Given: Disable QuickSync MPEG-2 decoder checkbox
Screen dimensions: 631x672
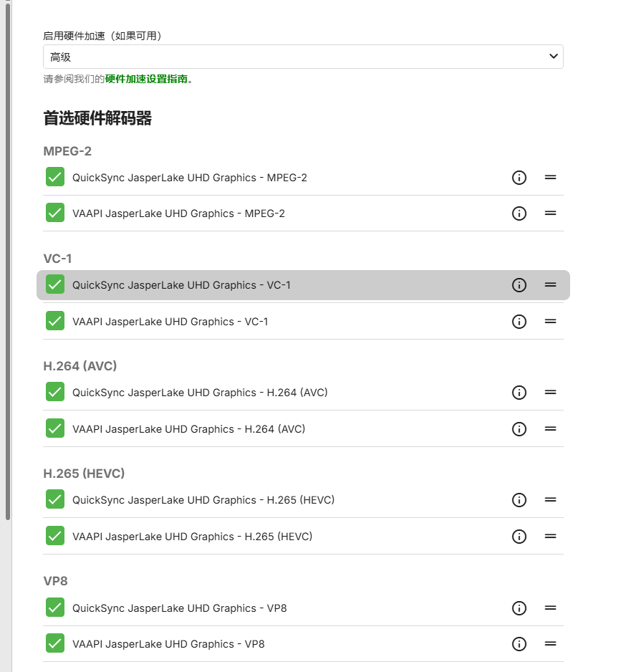Looking at the screenshot, I should pyautogui.click(x=55, y=177).
